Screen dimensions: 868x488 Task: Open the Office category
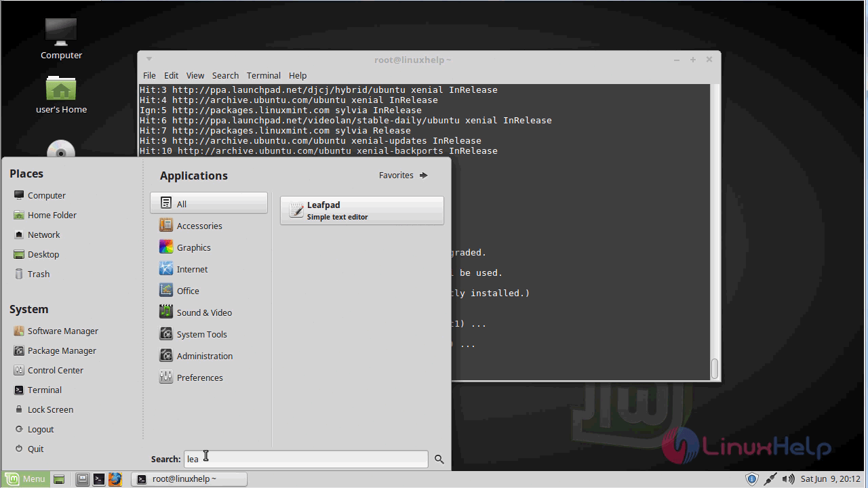[209, 291]
